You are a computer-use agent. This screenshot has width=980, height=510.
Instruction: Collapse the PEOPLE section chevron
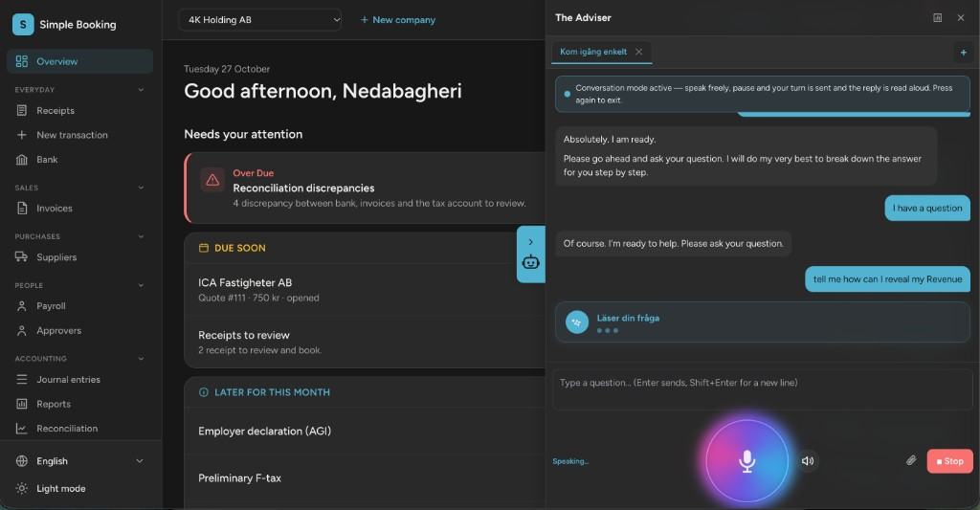pos(141,285)
